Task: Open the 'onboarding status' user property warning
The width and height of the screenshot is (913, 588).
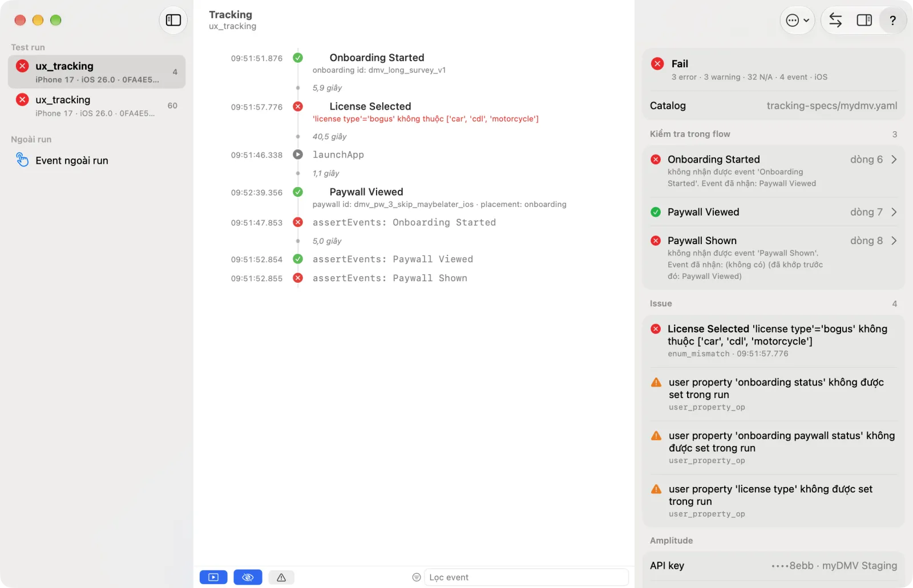Action: pyautogui.click(x=773, y=394)
